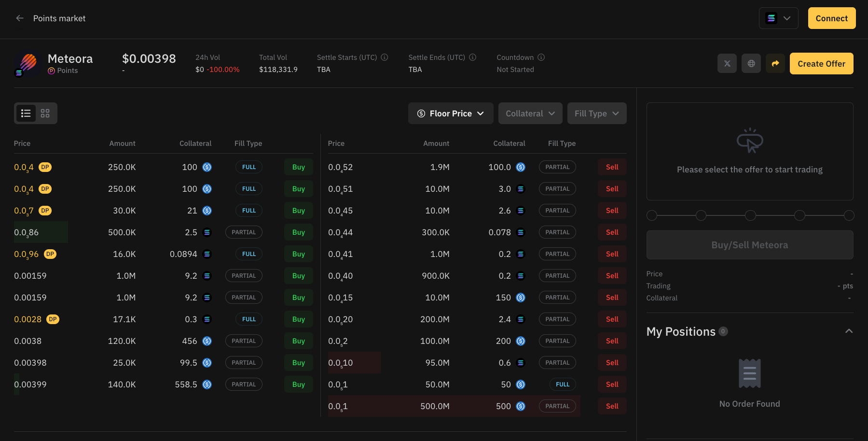Click the last circle on amount slider

coord(849,215)
